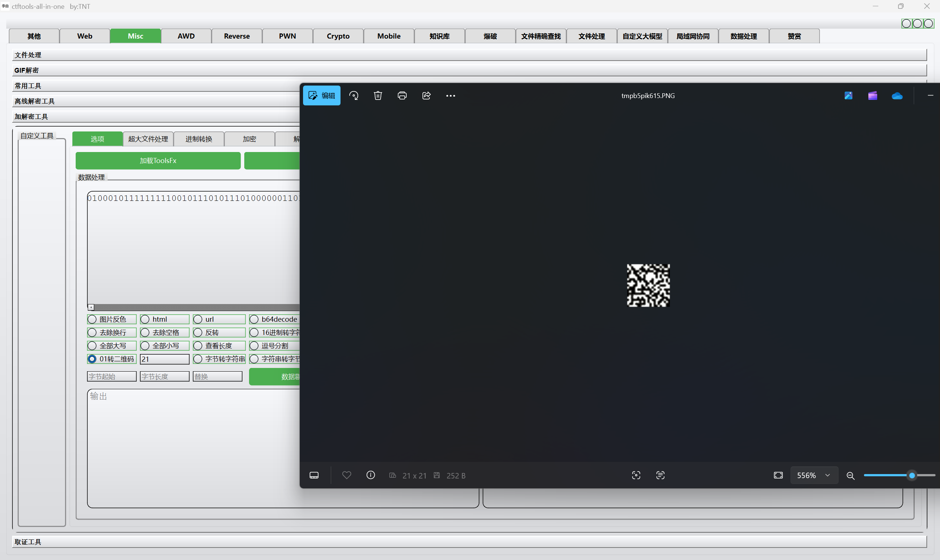The height and width of the screenshot is (560, 940).
Task: Open the 556% zoom level dropdown
Action: 814,476
